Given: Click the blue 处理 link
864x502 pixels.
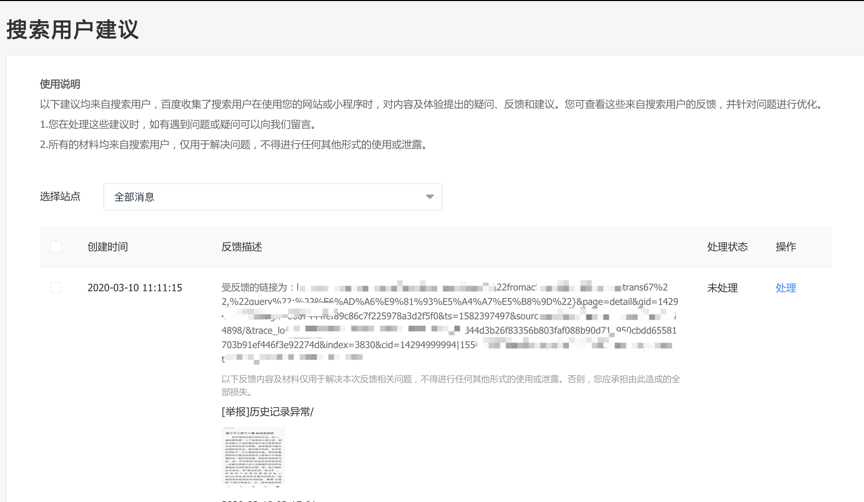Looking at the screenshot, I should point(785,288).
